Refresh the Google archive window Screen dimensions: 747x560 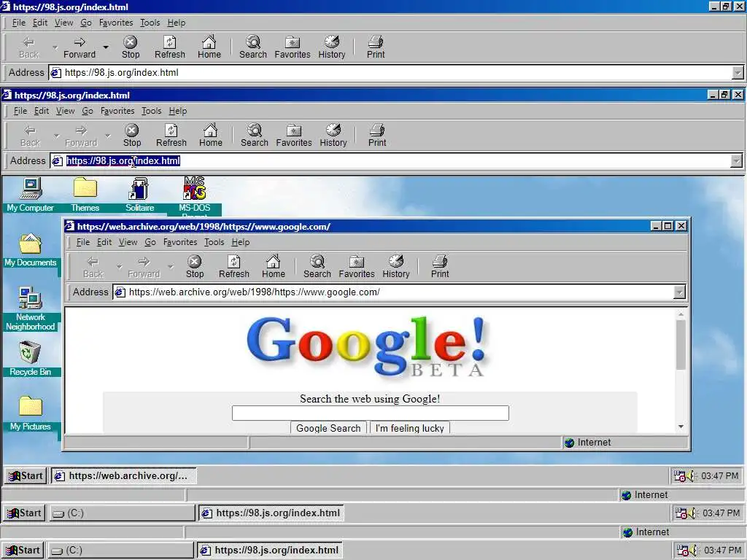(x=234, y=267)
